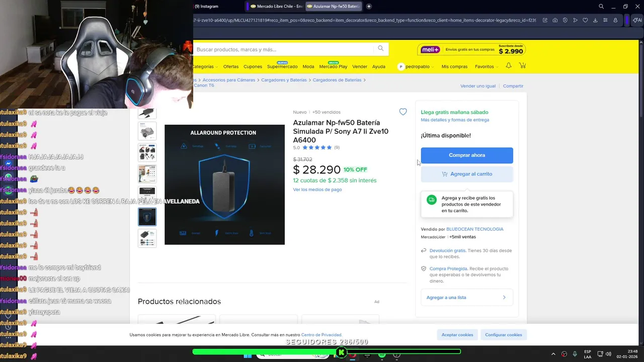Image resolution: width=644 pixels, height=362 pixels.
Task: Click the Productos relacionados heading
Action: (x=179, y=302)
